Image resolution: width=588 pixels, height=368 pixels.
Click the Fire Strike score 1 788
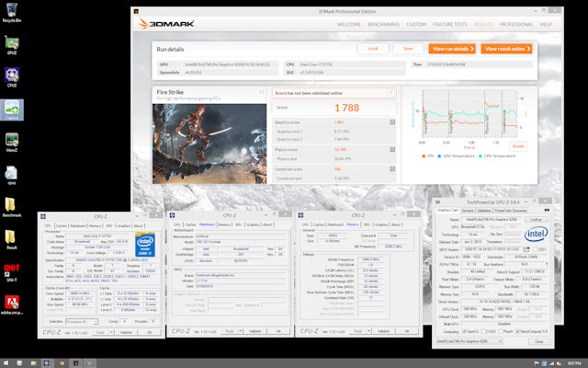[347, 109]
